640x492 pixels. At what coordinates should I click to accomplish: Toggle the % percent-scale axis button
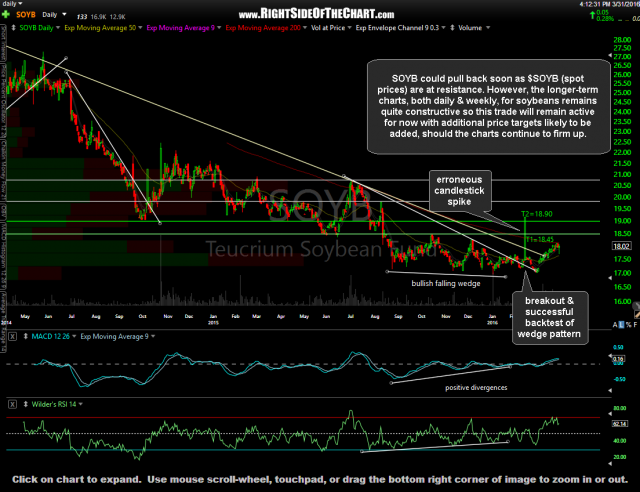(629, 325)
